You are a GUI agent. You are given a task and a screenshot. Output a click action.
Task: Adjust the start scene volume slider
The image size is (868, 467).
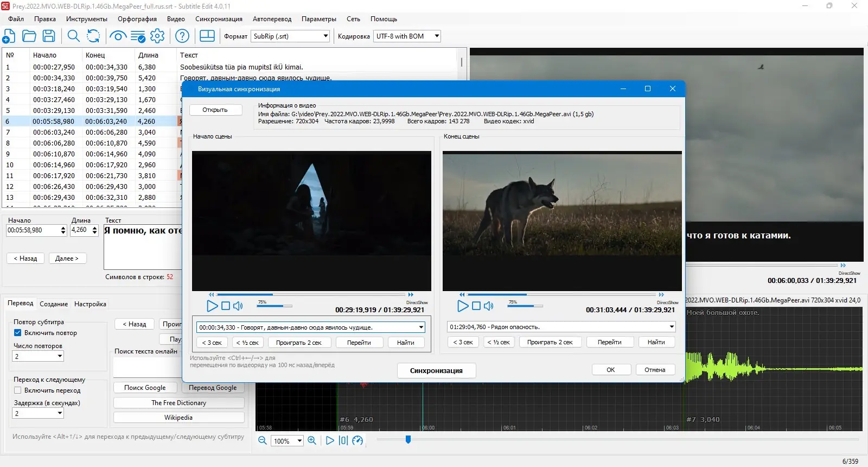275,306
